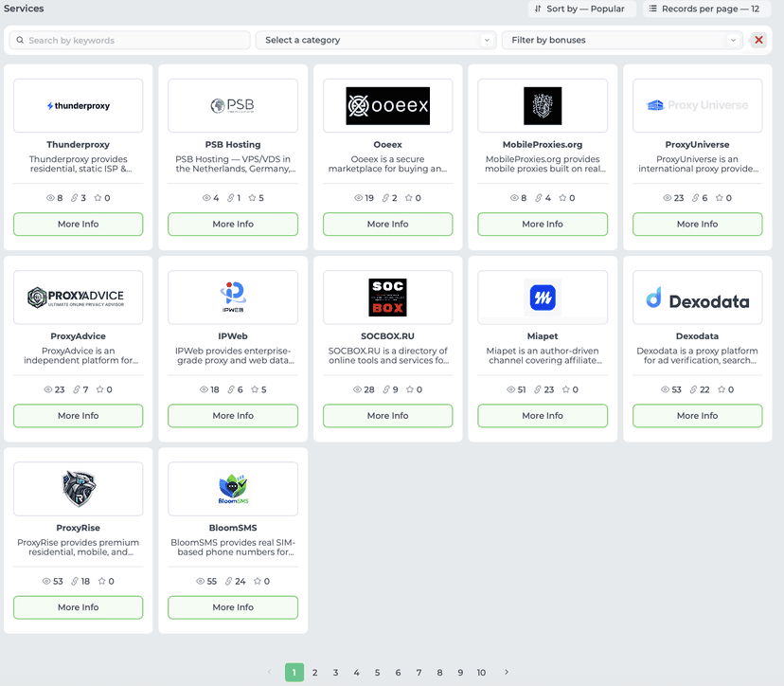Go to pagination page 9
Image resolution: width=784 pixels, height=686 pixels.
coord(460,673)
